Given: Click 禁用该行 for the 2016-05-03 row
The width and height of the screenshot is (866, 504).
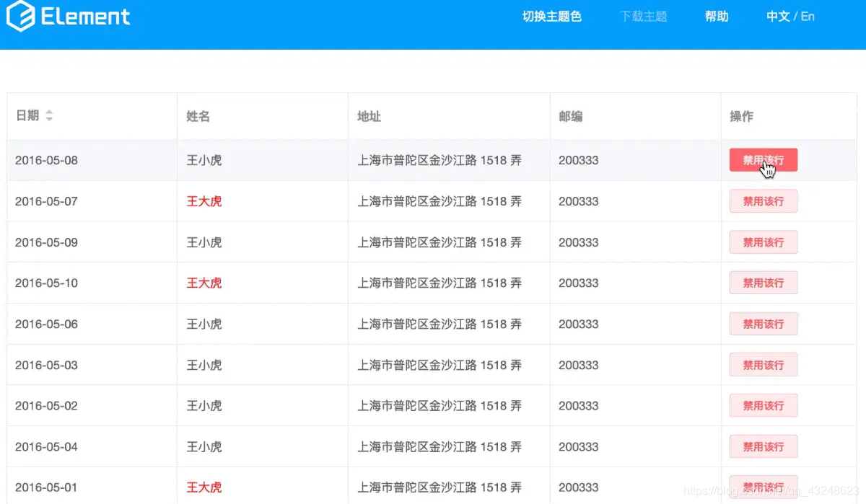Looking at the screenshot, I should (763, 364).
